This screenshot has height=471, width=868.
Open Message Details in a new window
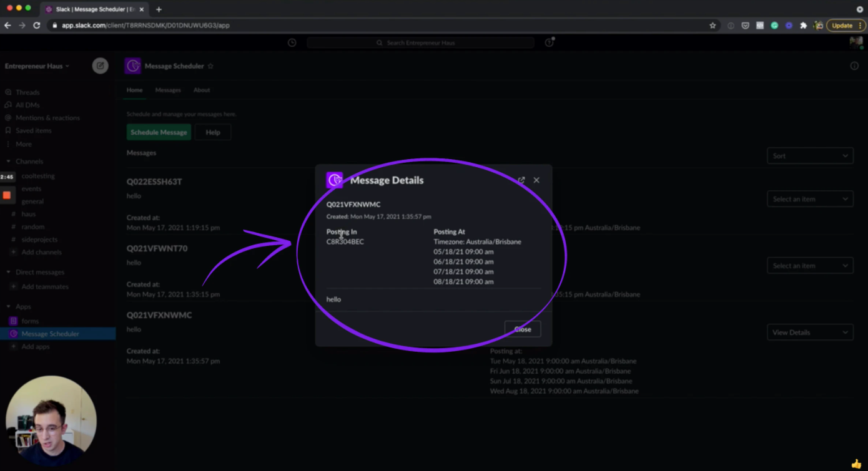coord(521,180)
